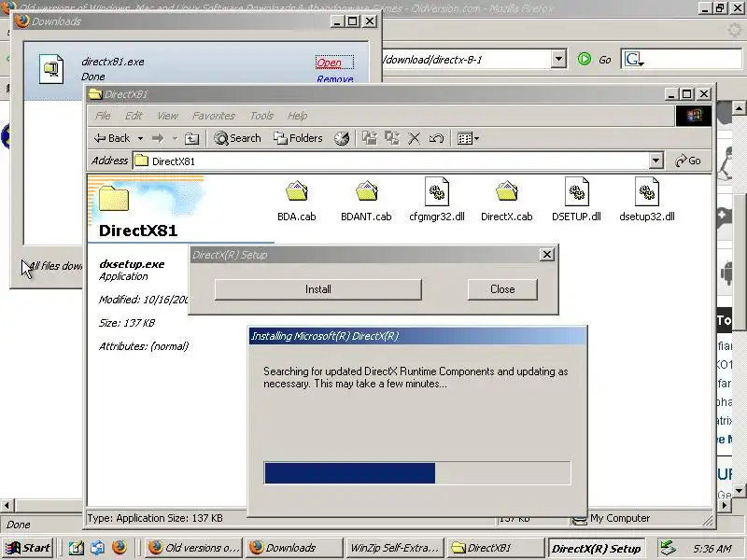Click the Undo toolbar icon
This screenshot has width=747, height=560.
pos(436,138)
